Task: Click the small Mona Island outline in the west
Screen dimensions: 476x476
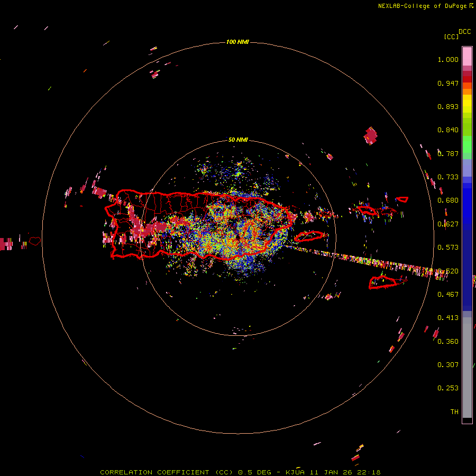Action: 35,241
